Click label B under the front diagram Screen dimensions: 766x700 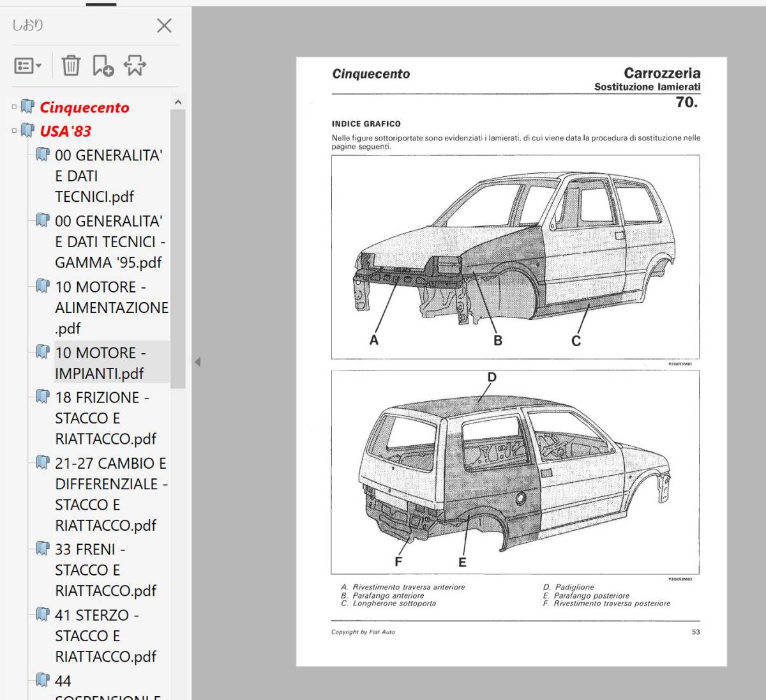tap(498, 340)
